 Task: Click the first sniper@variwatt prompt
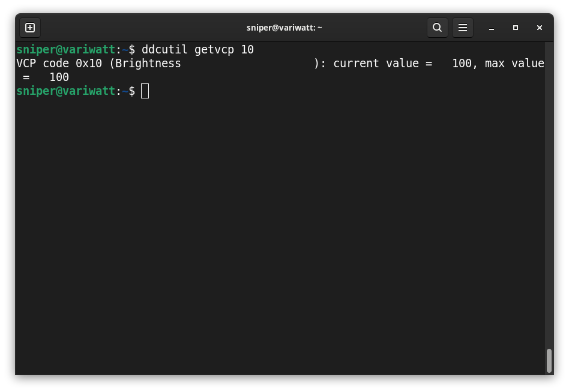(65, 50)
